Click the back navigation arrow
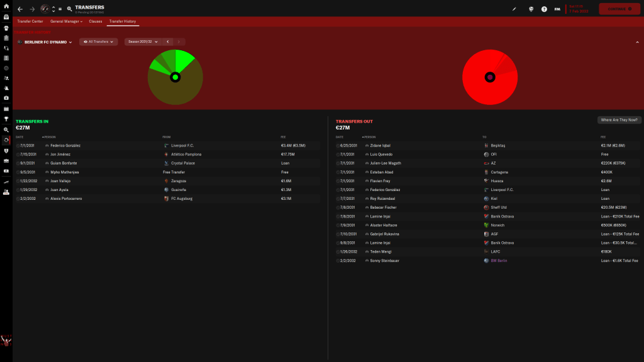Screen dimensions: 644x362 (x=20, y=9)
